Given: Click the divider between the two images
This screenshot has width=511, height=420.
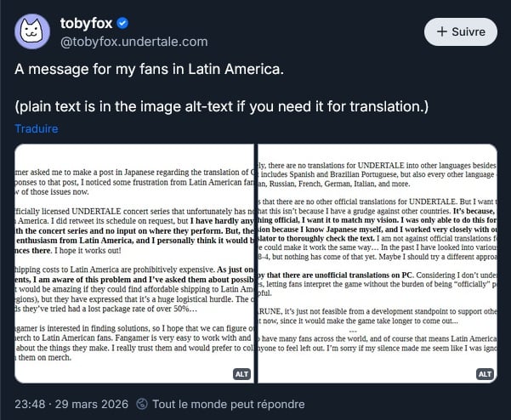Looking at the screenshot, I should [x=256, y=264].
